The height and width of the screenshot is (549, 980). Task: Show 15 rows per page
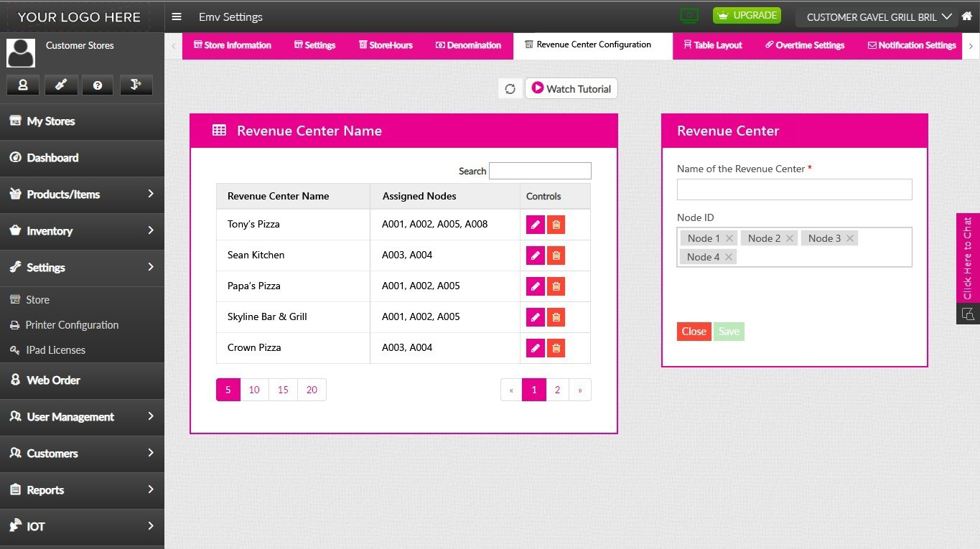click(x=283, y=390)
